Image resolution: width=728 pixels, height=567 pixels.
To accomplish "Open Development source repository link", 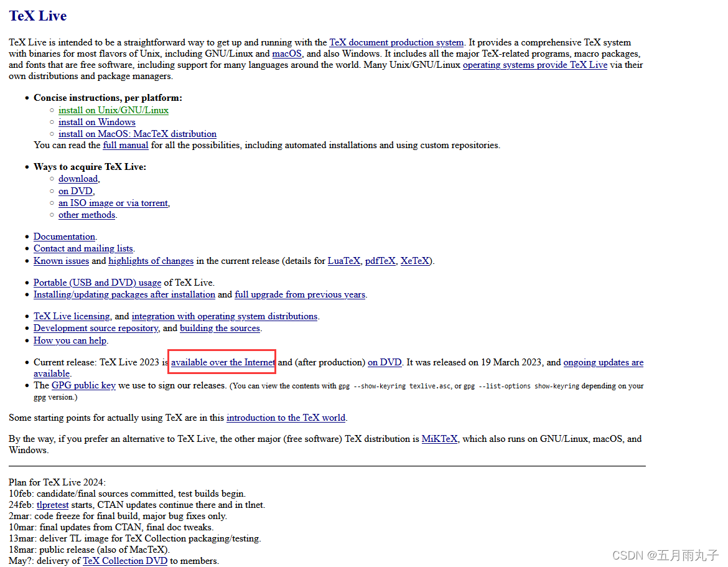I will (x=96, y=328).
